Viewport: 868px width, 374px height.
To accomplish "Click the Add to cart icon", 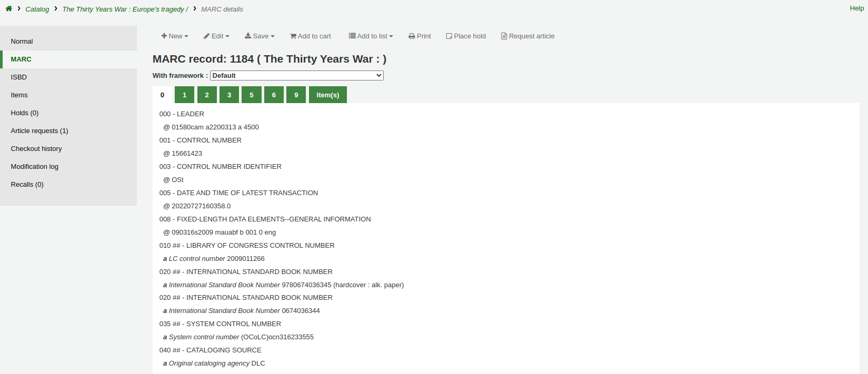I will (x=293, y=36).
